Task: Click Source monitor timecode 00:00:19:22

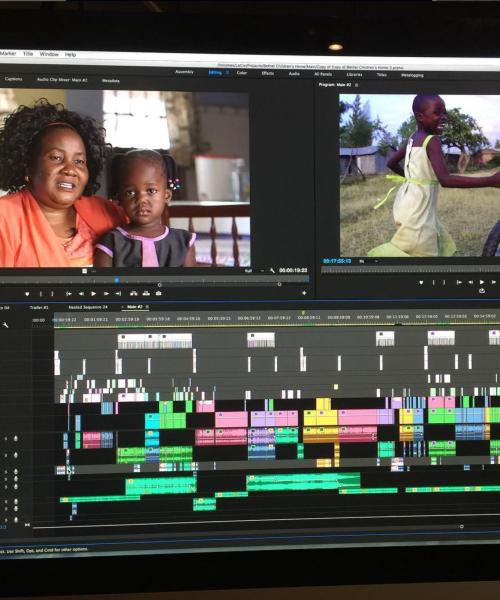Action: [293, 270]
